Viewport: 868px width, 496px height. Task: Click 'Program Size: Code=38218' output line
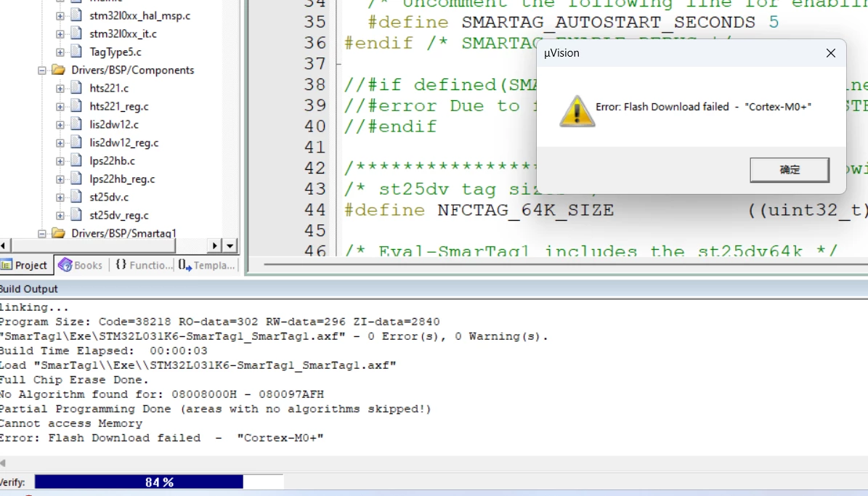220,322
